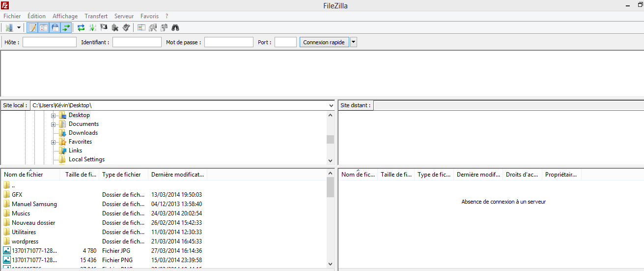Select the Utilitaires folder

click(x=24, y=232)
